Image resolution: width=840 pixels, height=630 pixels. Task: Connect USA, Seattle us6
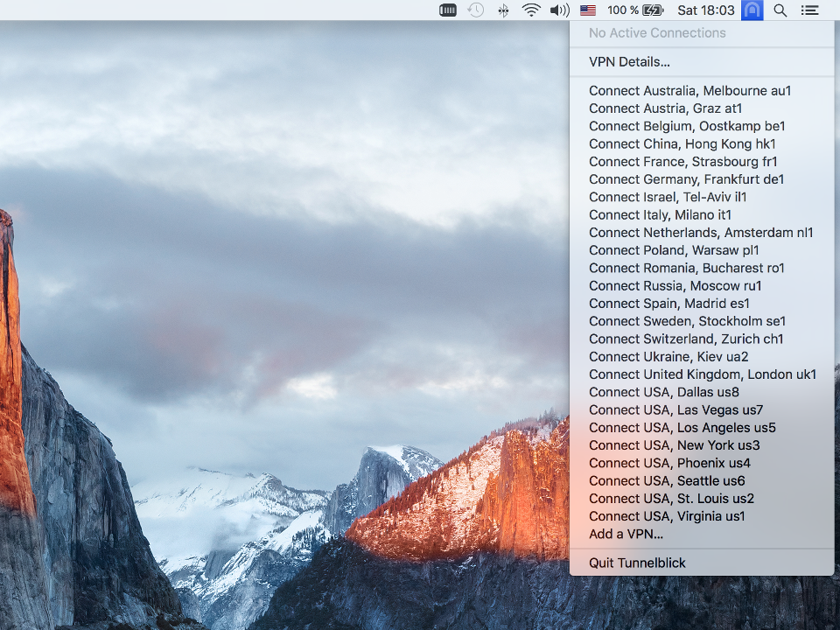pos(702,480)
